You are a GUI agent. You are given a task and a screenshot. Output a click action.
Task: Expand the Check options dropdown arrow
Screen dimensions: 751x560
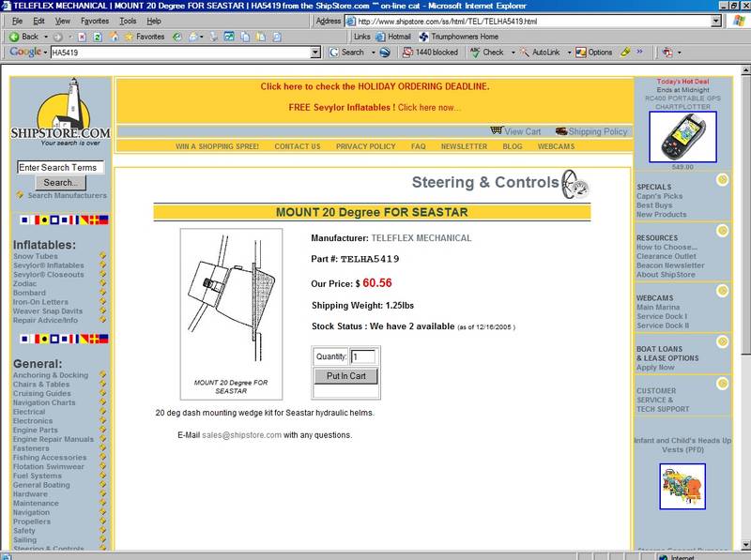(x=513, y=53)
